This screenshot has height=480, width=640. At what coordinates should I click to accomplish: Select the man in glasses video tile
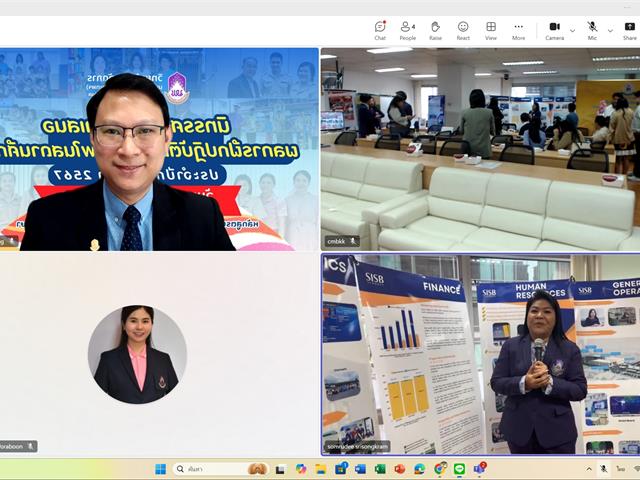point(159,149)
